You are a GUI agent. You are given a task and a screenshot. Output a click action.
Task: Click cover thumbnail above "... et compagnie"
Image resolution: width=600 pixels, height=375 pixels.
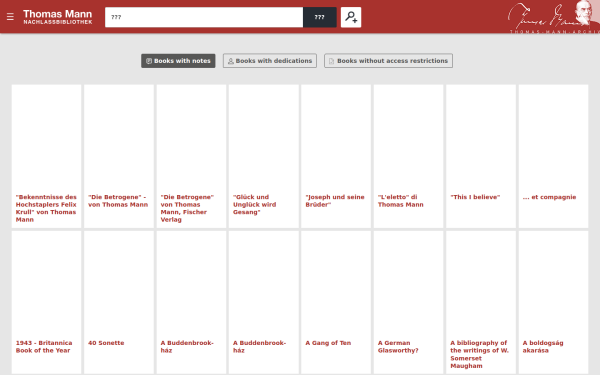pyautogui.click(x=553, y=138)
